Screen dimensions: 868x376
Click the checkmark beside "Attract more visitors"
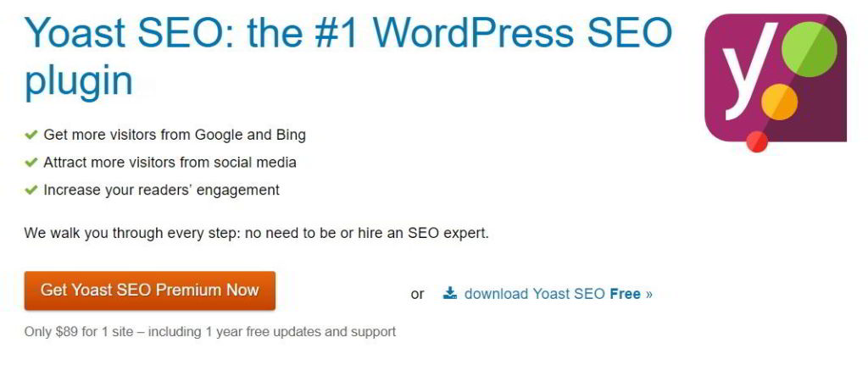(x=31, y=163)
